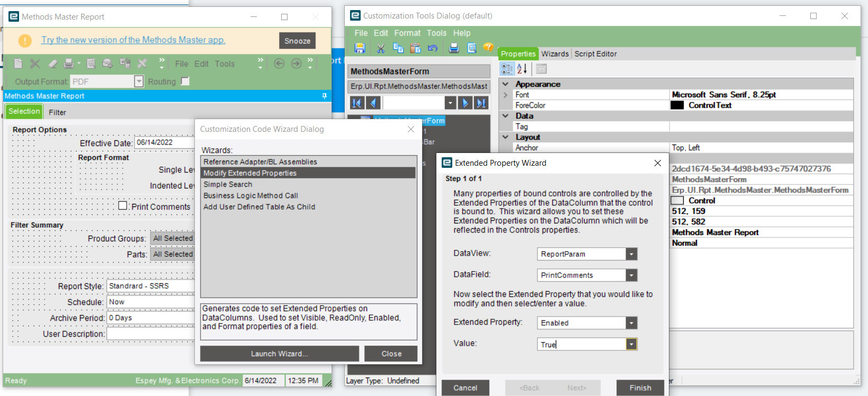Click the back arrow icon in Methods Master Report
This screenshot has width=868, height=396.
click(x=279, y=64)
